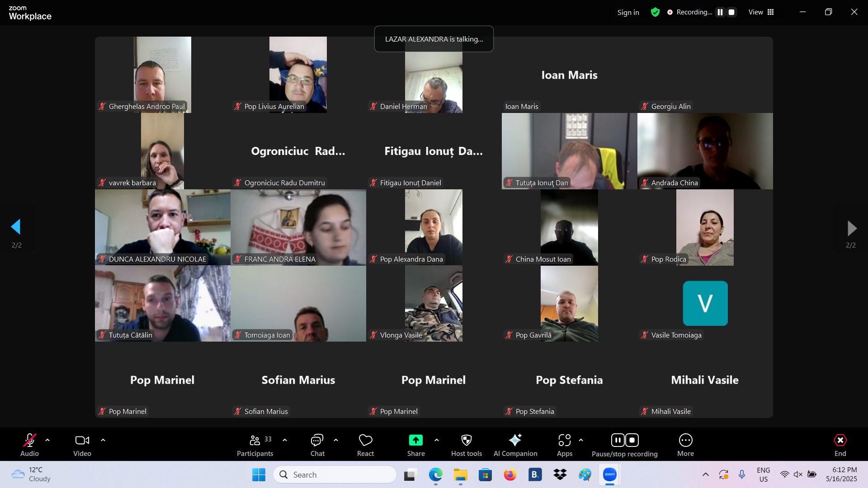Click Pause/stop recording in toolbar
The height and width of the screenshot is (488, 868).
pyautogui.click(x=624, y=445)
